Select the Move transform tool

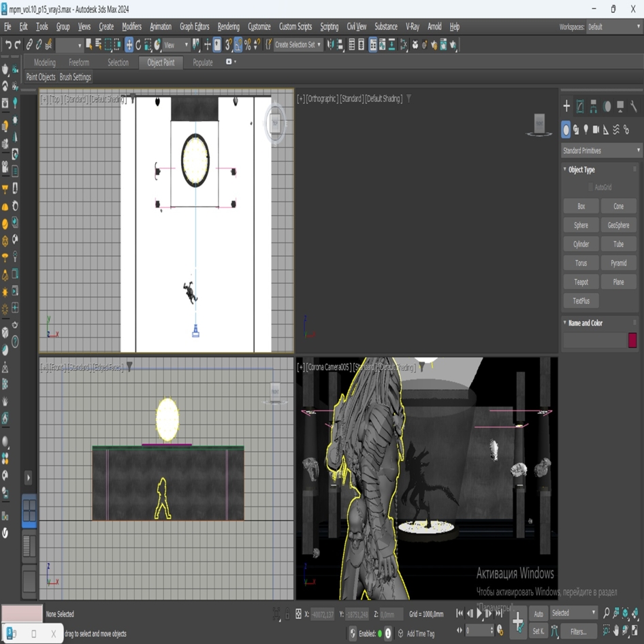[x=129, y=45]
